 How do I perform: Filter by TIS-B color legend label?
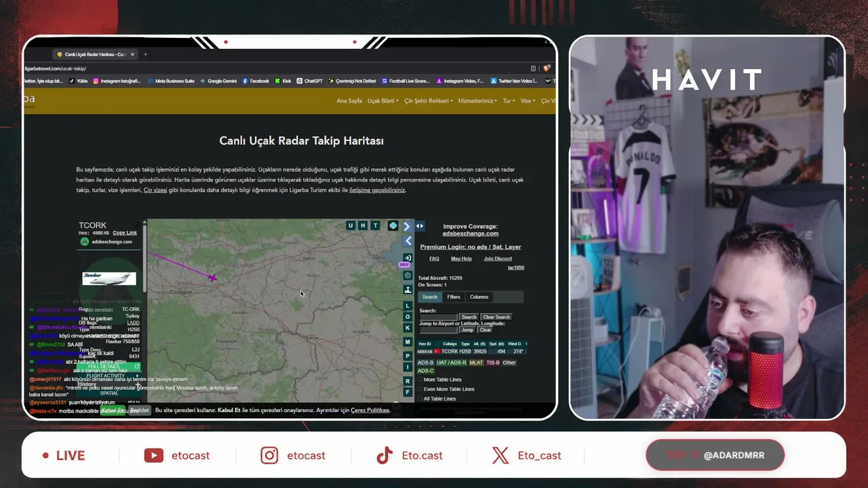[493, 363]
